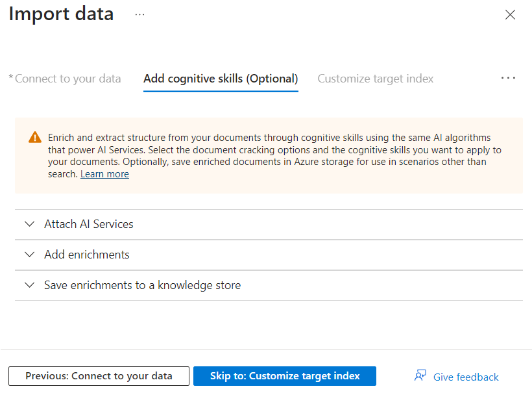Click Previous: Connect to your data button
This screenshot has width=532, height=404.
pos(99,376)
